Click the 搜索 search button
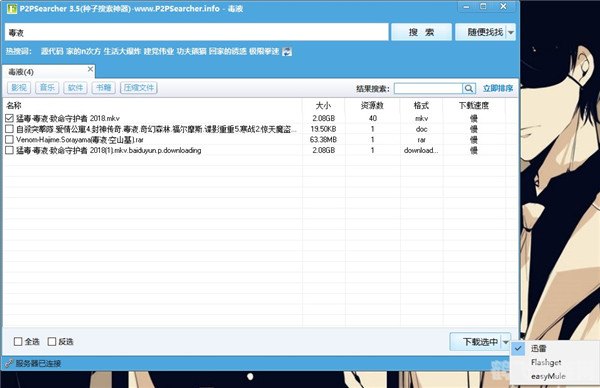Viewport: 600px width, 388px height. click(x=421, y=32)
